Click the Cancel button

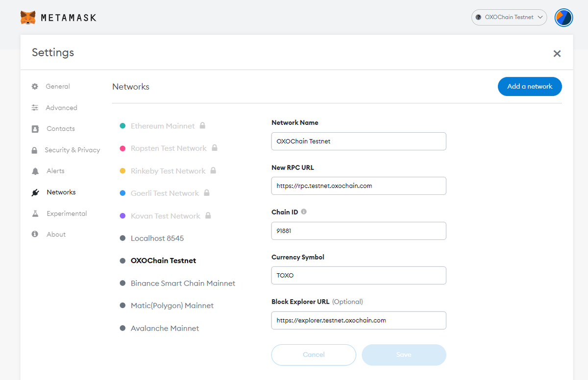314,355
